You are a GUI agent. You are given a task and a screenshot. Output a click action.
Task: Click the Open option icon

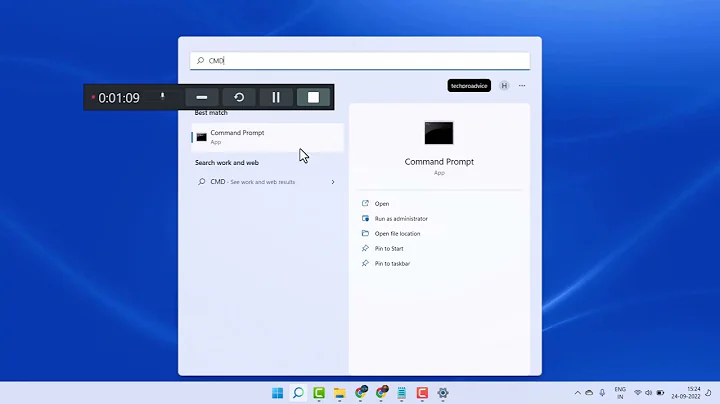pyautogui.click(x=365, y=203)
